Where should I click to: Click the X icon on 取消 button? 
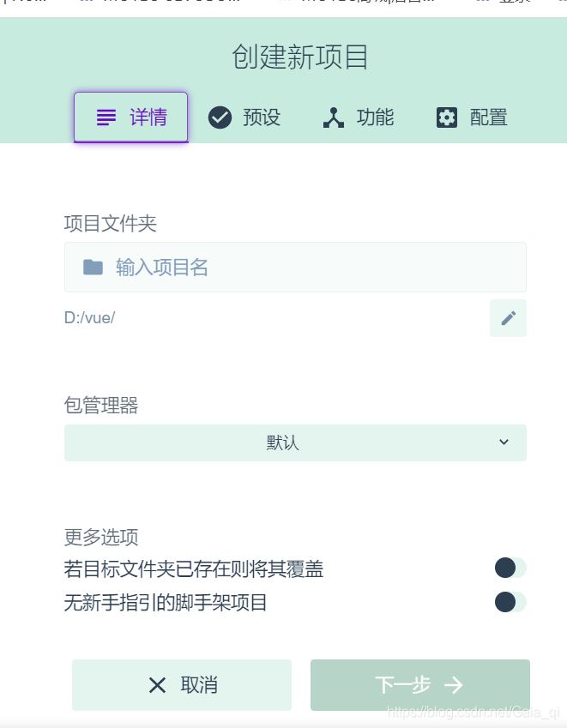158,684
